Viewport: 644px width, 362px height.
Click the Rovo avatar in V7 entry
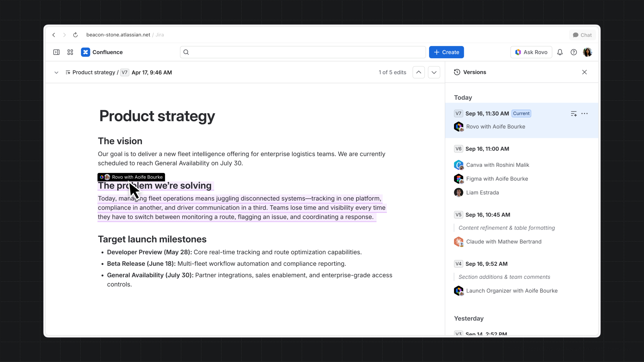(x=459, y=126)
